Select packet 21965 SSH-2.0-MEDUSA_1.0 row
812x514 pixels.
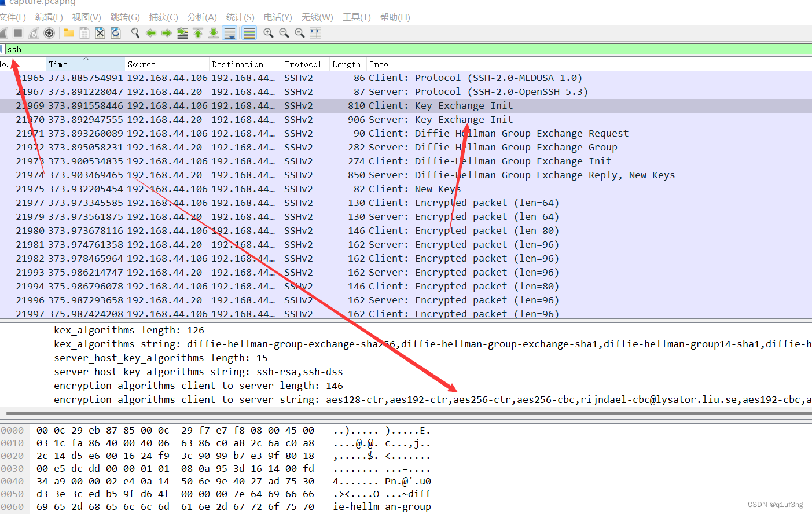(x=406, y=78)
